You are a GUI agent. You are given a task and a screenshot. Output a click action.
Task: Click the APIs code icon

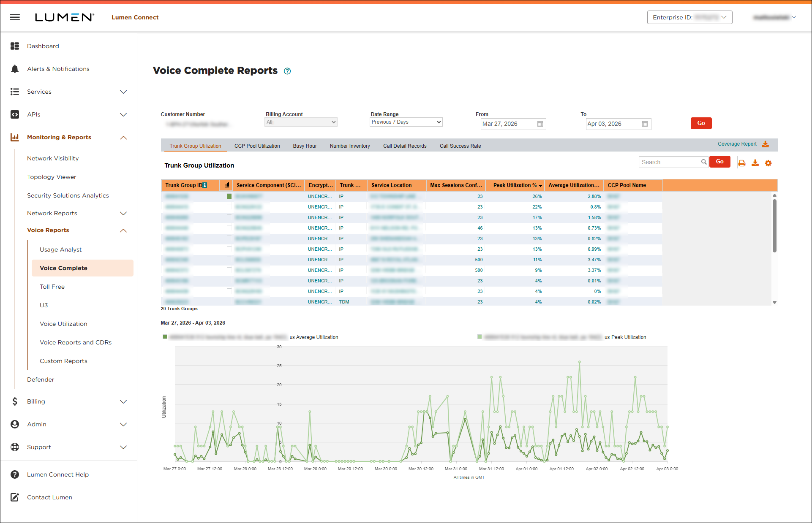15,114
